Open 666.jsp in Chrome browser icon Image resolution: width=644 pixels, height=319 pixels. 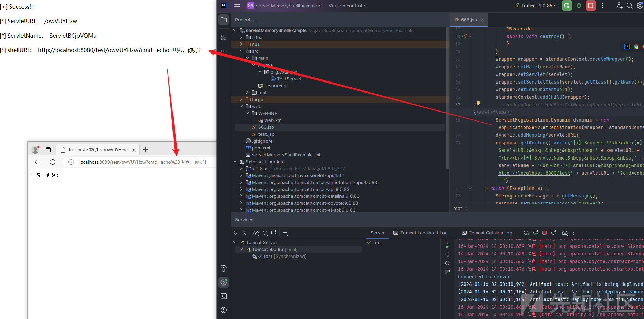click(x=636, y=47)
